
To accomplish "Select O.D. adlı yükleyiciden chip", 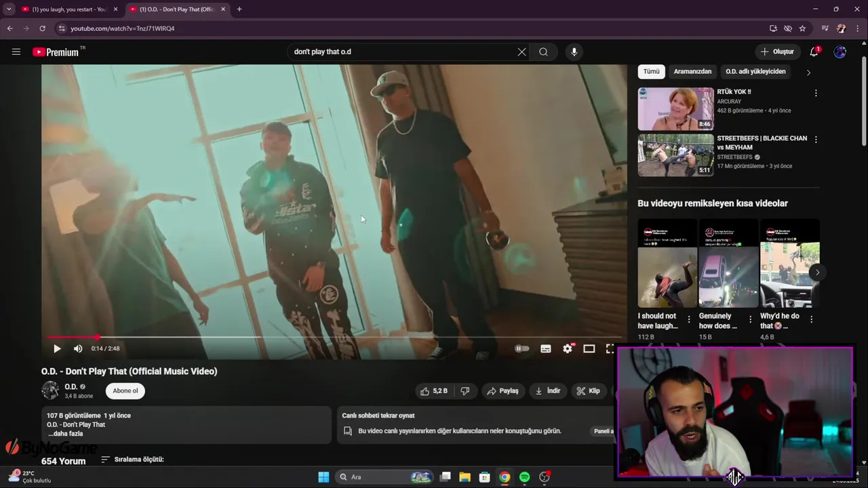I will (x=755, y=71).
